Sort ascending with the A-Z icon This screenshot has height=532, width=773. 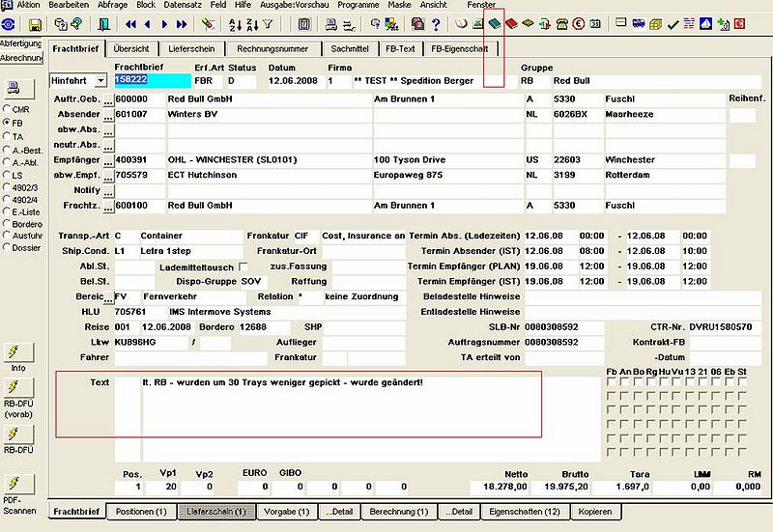(x=235, y=25)
